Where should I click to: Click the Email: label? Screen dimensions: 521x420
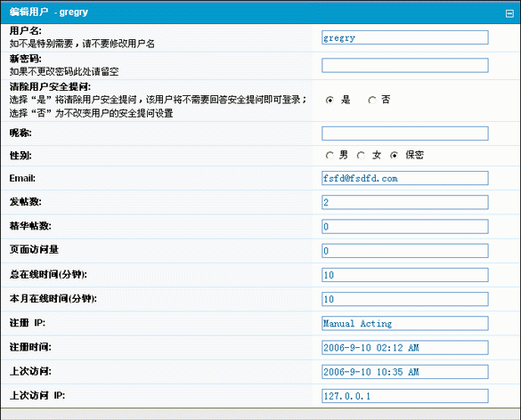pyautogui.click(x=22, y=178)
